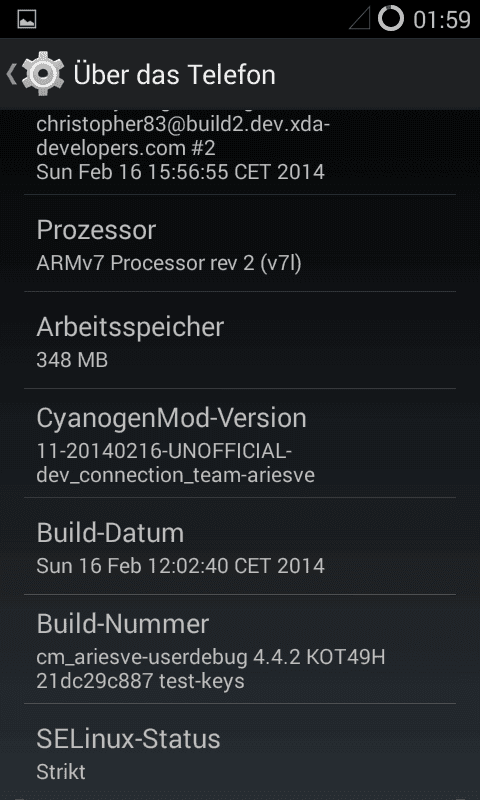Tap the Strikt status value
Screen dimensions: 480x800
[x=61, y=772]
